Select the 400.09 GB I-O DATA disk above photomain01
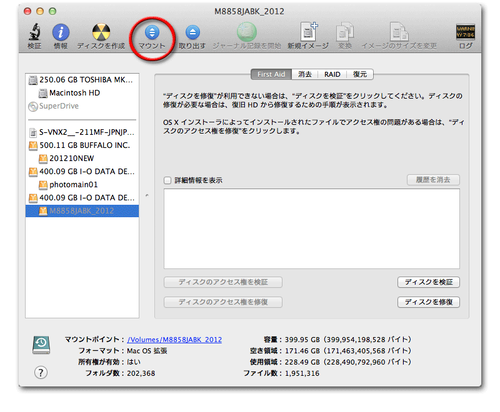The height and width of the screenshot is (412, 500). [x=82, y=171]
